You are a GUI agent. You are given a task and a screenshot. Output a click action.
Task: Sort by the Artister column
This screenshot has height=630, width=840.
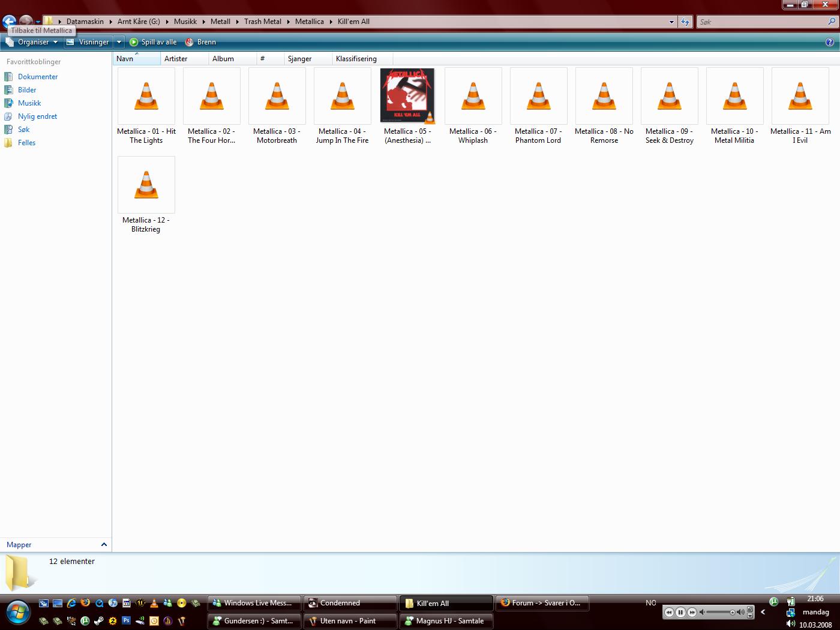pyautogui.click(x=185, y=58)
